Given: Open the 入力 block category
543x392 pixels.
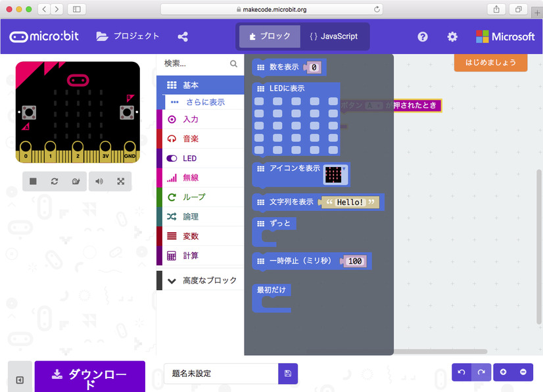Looking at the screenshot, I should coord(201,119).
